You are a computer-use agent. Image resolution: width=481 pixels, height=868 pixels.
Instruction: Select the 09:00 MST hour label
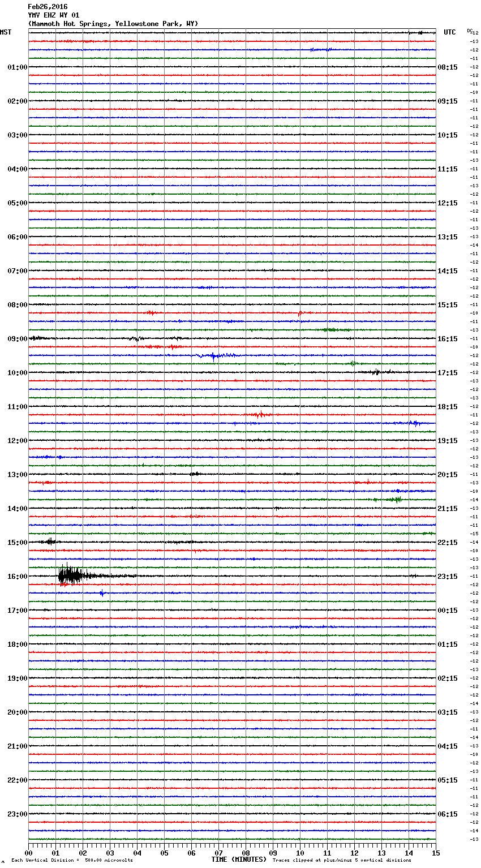pyautogui.click(x=18, y=339)
